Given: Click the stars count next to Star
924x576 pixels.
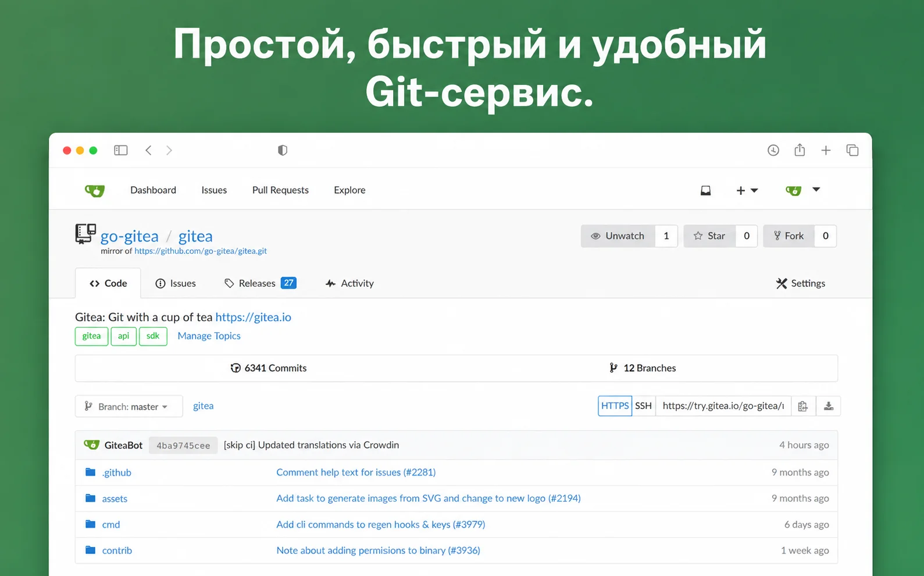Looking at the screenshot, I should click(x=747, y=236).
